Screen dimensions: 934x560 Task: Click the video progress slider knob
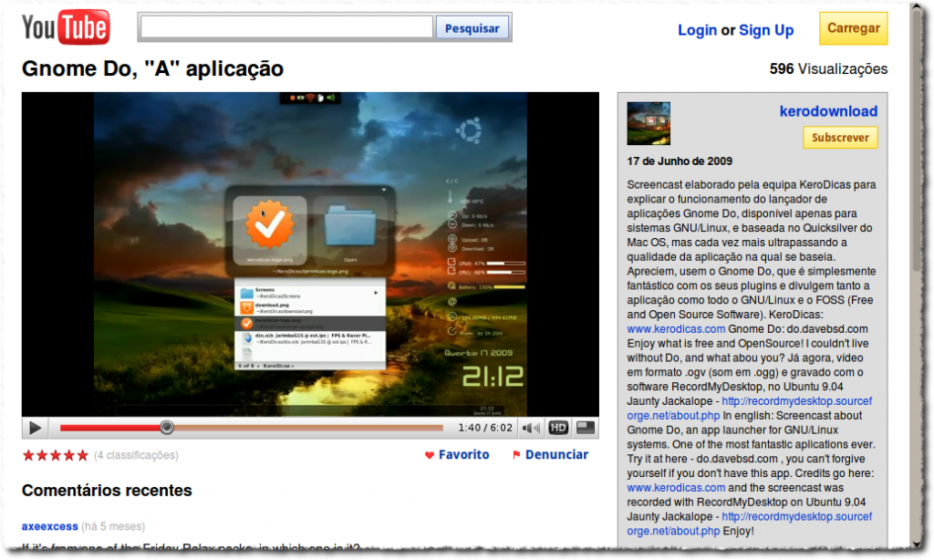click(167, 427)
